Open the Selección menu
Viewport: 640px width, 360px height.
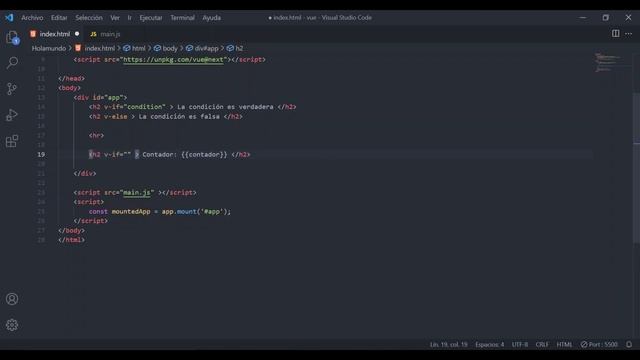click(89, 18)
